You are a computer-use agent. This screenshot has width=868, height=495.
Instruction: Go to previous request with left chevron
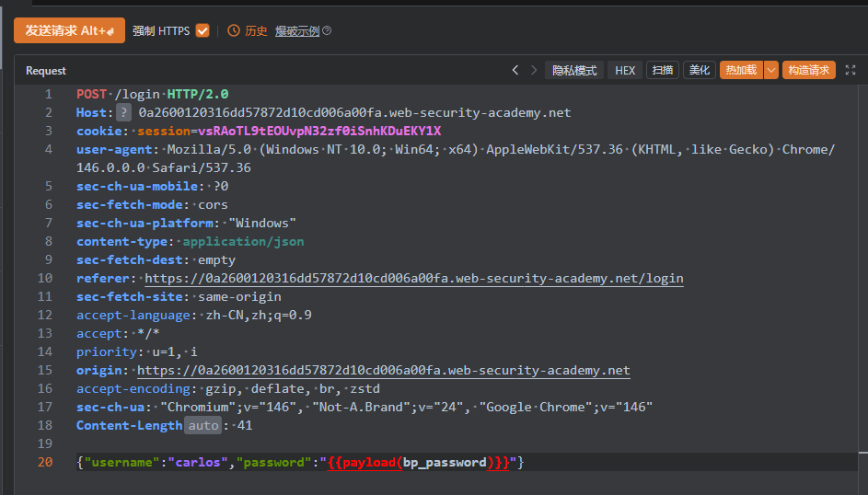515,70
